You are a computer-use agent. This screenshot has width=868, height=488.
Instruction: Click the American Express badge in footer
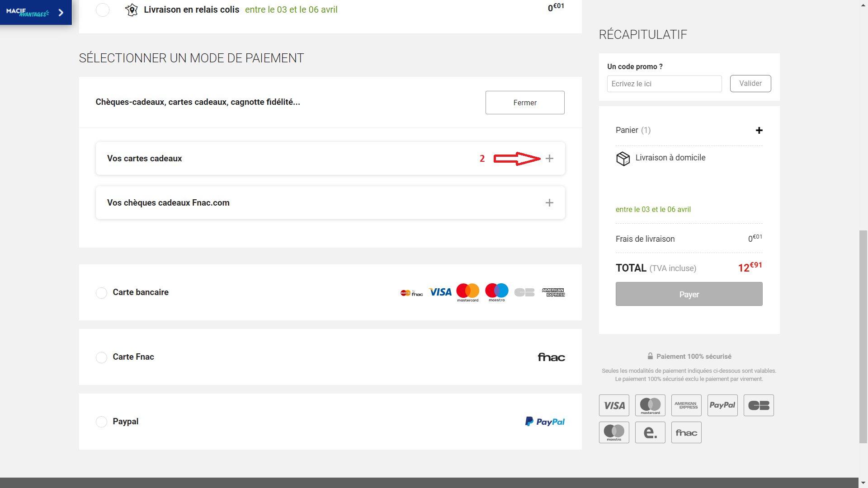[x=686, y=405]
